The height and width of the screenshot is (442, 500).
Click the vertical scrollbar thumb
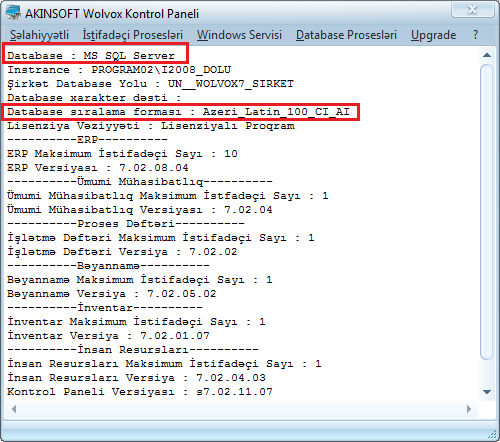click(x=487, y=213)
